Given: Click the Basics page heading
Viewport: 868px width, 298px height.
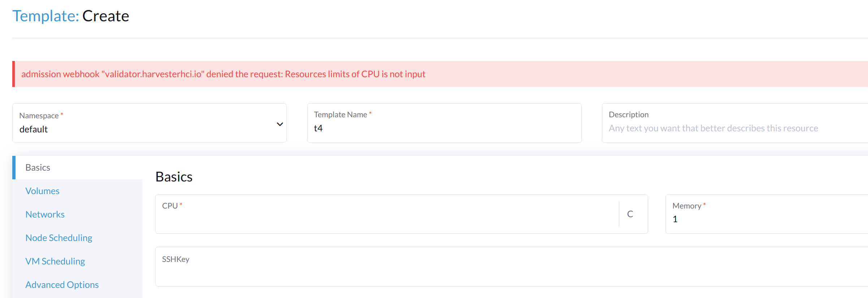Looking at the screenshot, I should pos(174,176).
